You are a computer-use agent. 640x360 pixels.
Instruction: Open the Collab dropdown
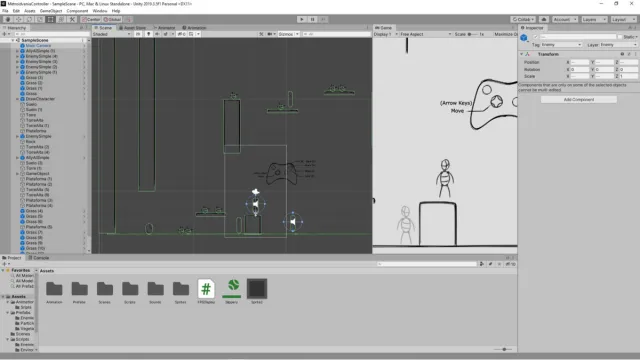[523, 19]
